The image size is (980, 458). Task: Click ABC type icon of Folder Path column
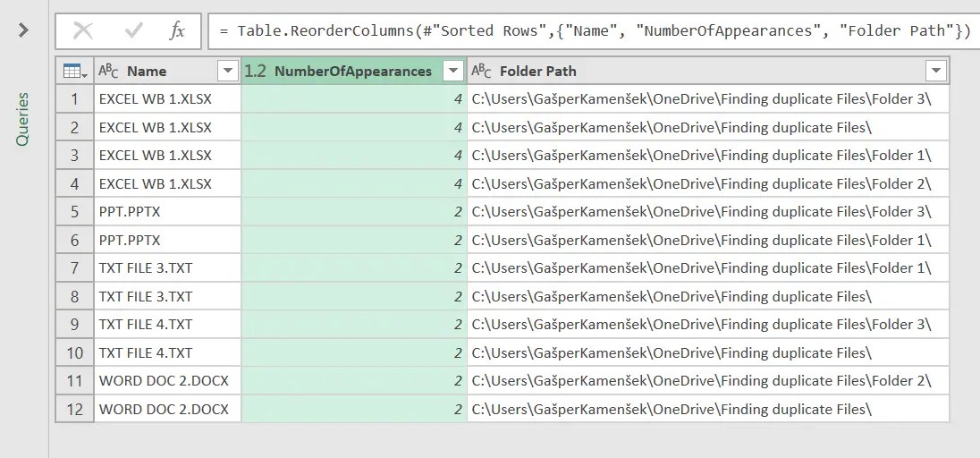coord(481,71)
